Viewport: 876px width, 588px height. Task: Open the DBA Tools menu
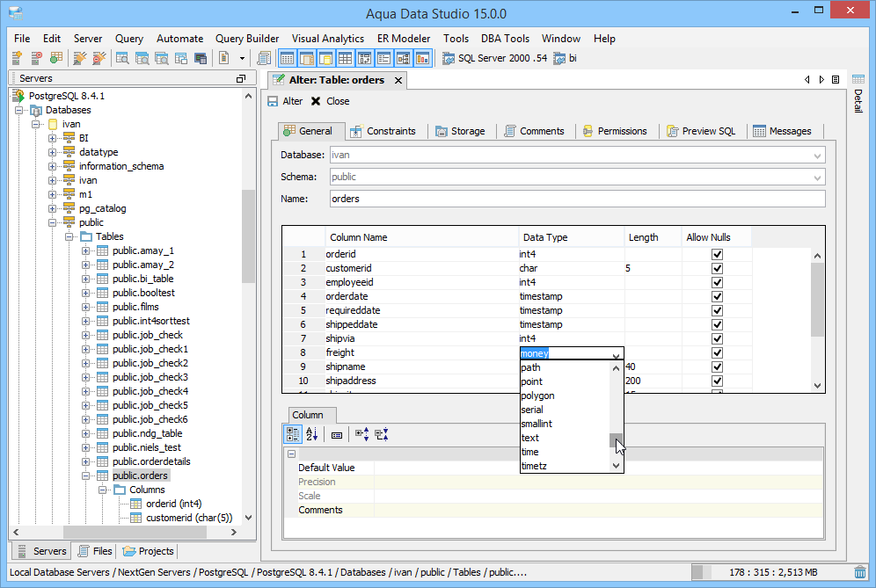click(505, 39)
